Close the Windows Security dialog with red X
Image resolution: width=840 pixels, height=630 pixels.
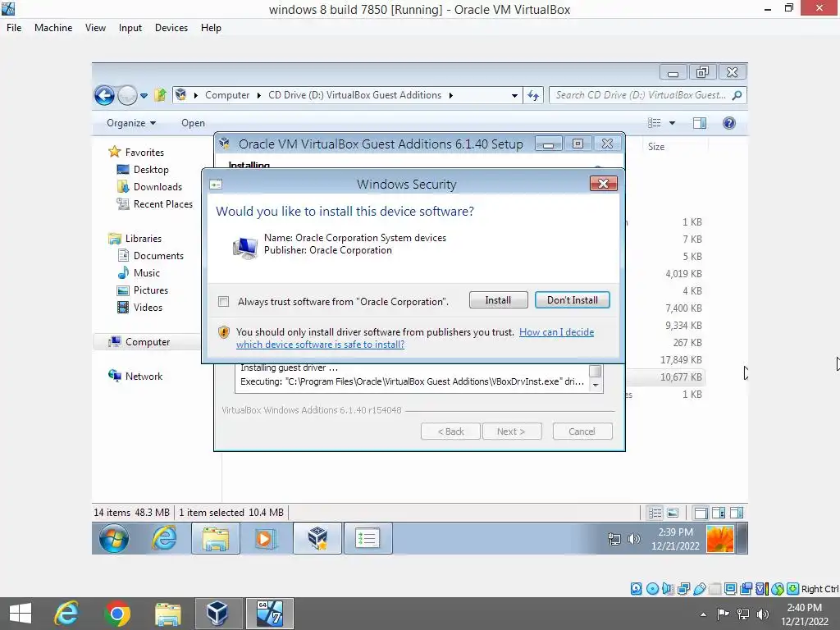point(603,184)
